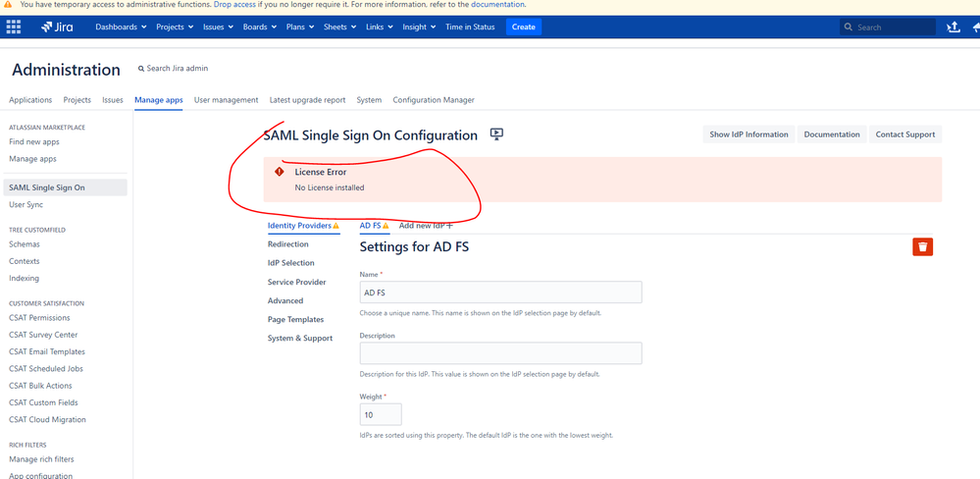This screenshot has width=980, height=479.
Task: Click the Jira logo
Action: [57, 27]
